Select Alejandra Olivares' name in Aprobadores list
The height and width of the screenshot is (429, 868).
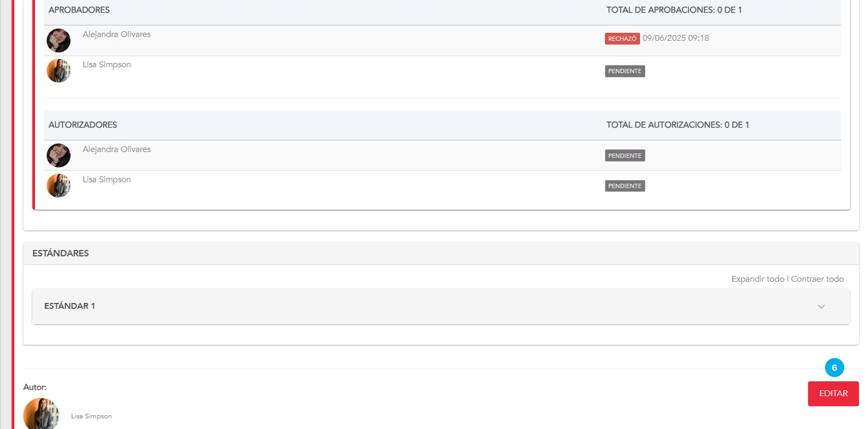coord(117,34)
